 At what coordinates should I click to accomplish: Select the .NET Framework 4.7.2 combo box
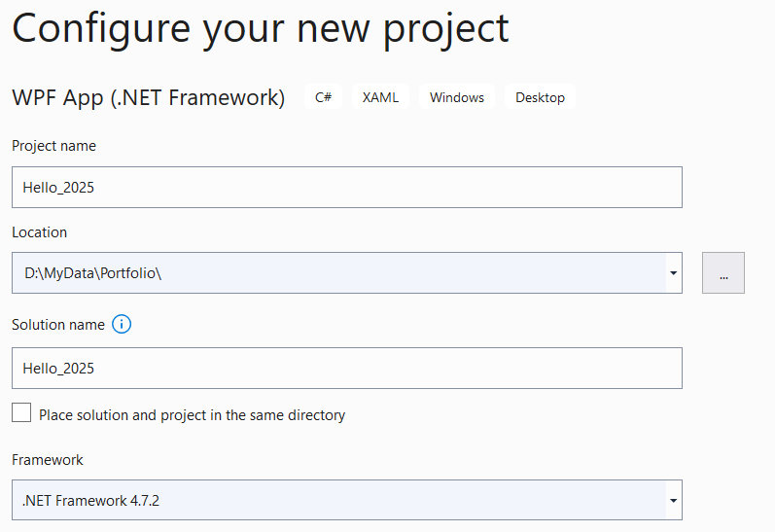click(340, 501)
